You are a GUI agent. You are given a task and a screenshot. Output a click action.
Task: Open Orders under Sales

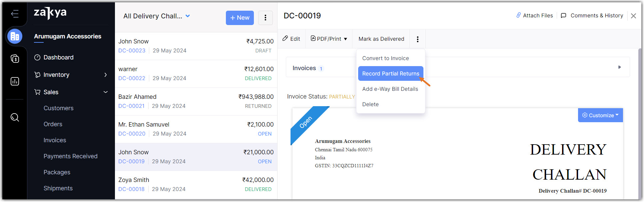click(53, 124)
